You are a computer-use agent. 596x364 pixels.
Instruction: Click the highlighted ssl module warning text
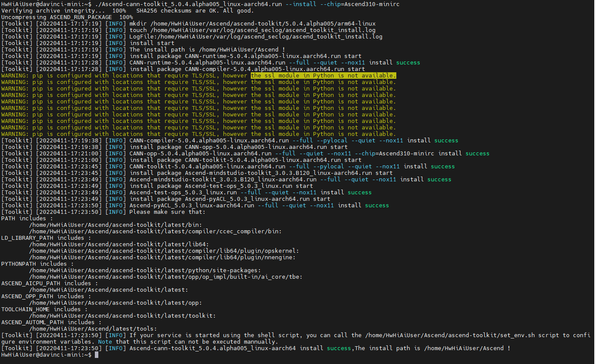tap(323, 75)
